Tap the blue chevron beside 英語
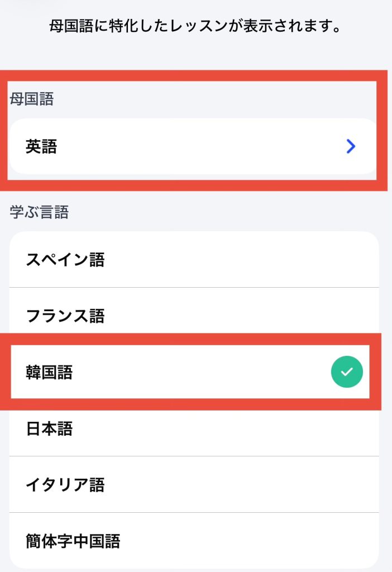Image resolution: width=392 pixels, height=572 pixels. [351, 146]
